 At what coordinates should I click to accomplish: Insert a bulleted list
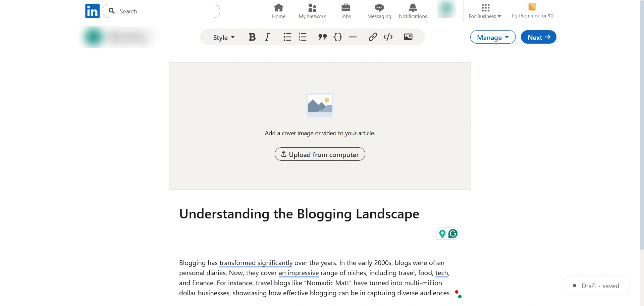[x=287, y=37]
